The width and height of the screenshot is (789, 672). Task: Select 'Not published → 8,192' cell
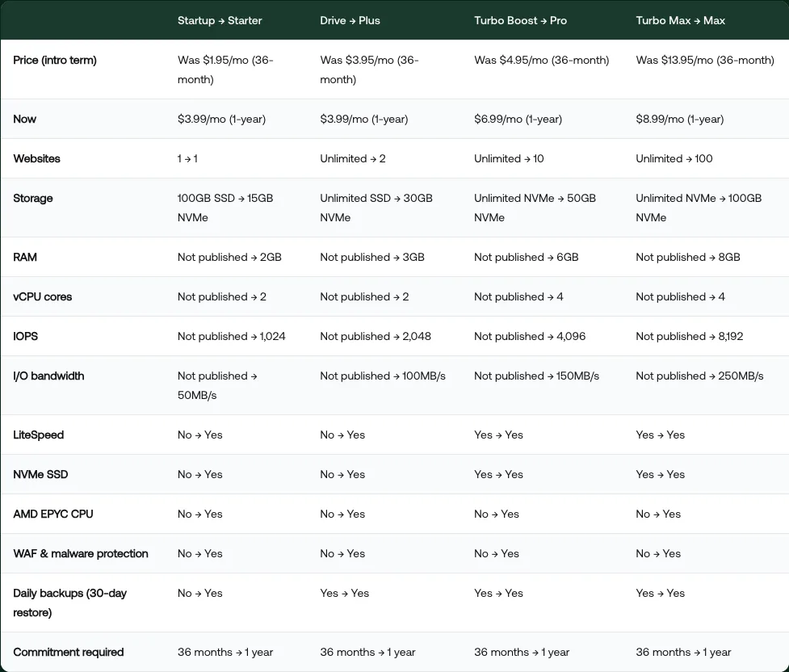pyautogui.click(x=690, y=336)
